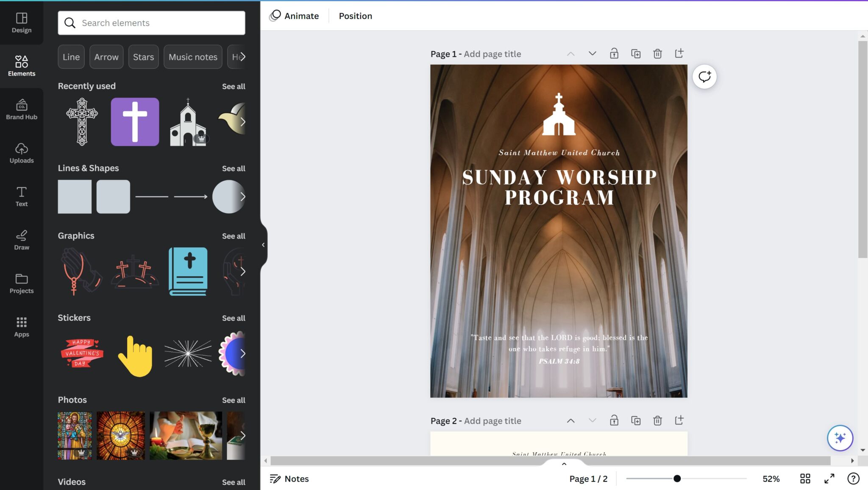This screenshot has width=868, height=490.
Task: Open the Position menu
Action: (x=355, y=16)
